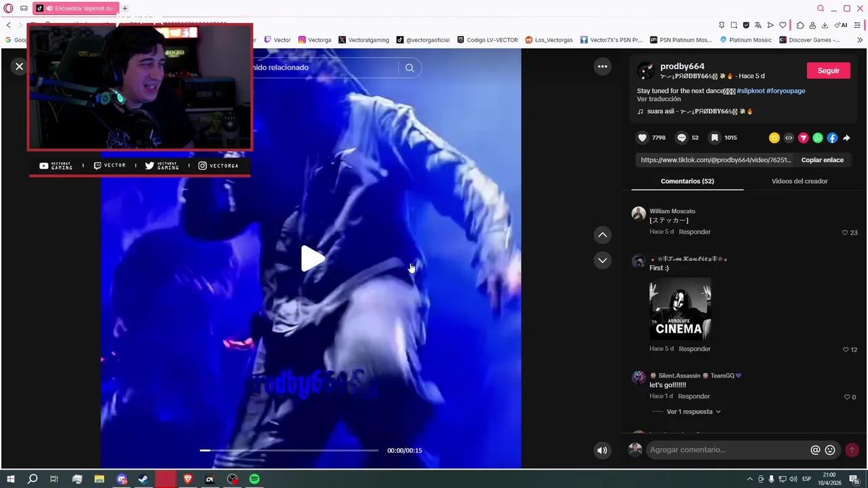Click the Opera translate page icon

pyautogui.click(x=758, y=25)
